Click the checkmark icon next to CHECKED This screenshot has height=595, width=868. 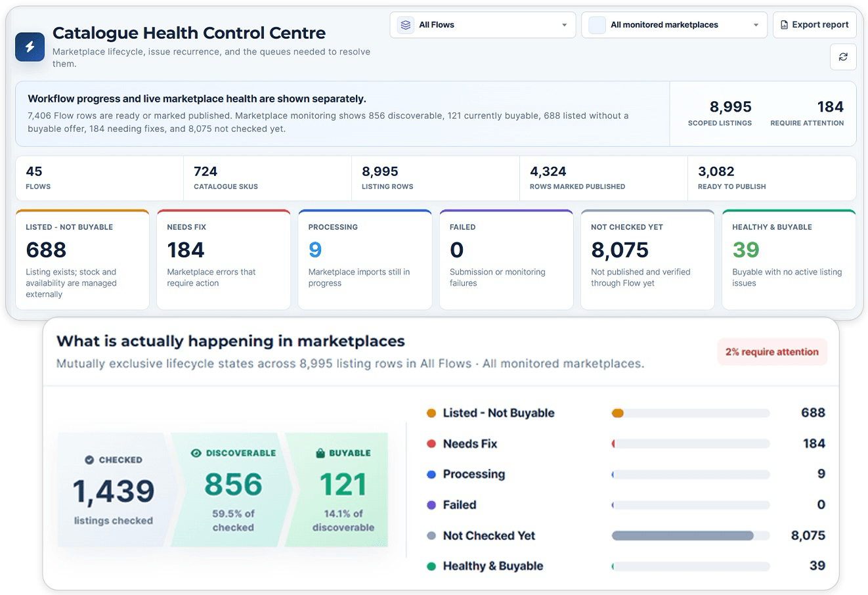coord(89,460)
